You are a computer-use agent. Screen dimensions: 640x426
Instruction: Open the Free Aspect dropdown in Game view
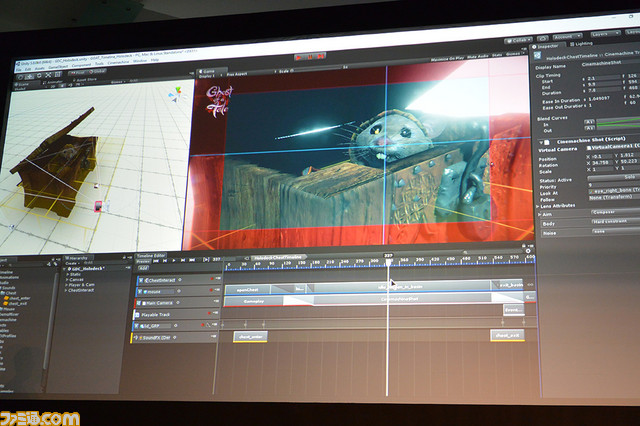tap(250, 74)
